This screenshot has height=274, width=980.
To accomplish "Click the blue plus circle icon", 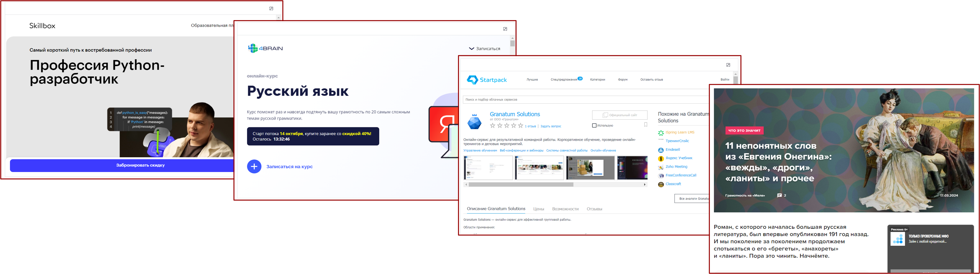I will [x=254, y=167].
